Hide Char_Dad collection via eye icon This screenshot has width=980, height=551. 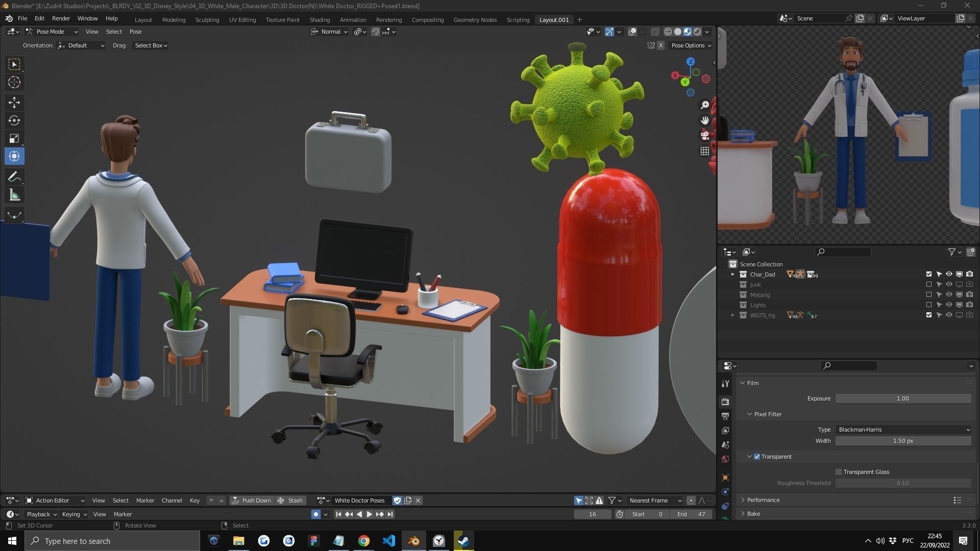949,274
